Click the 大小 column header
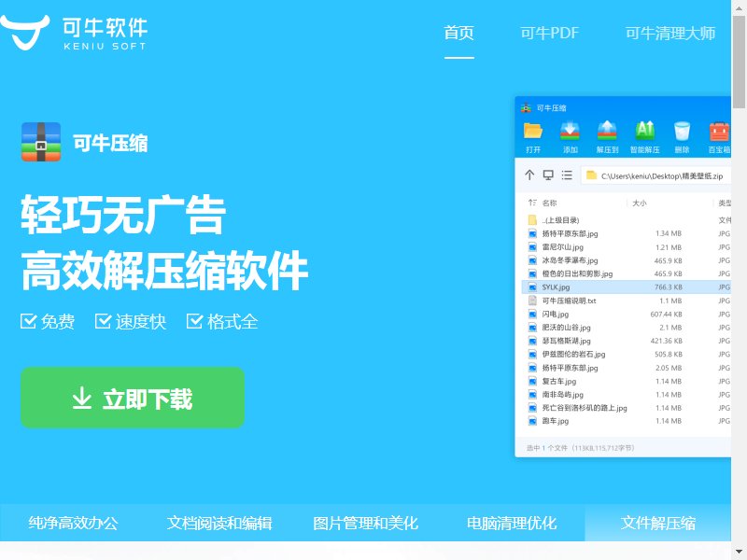Image resolution: width=747 pixels, height=560 pixels. click(x=640, y=203)
